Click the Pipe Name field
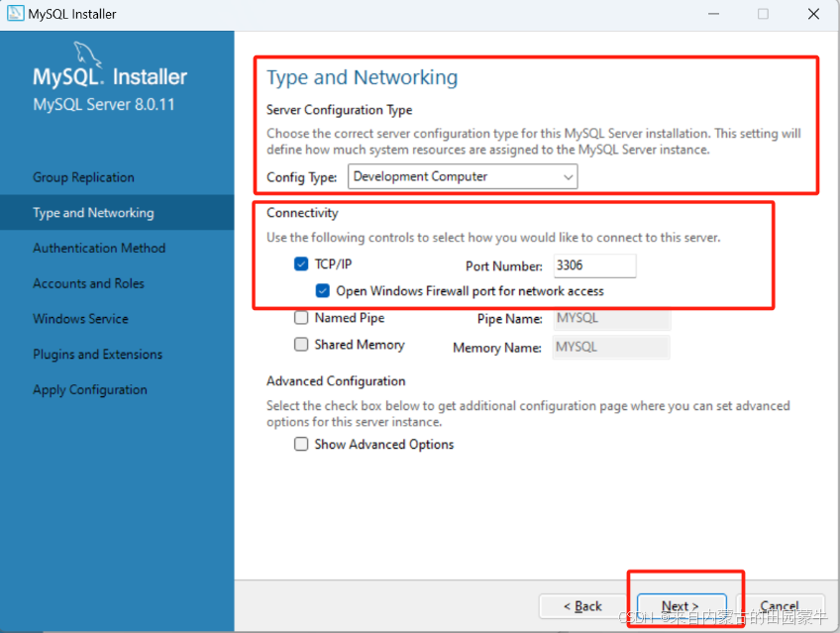840x633 pixels. (x=612, y=318)
